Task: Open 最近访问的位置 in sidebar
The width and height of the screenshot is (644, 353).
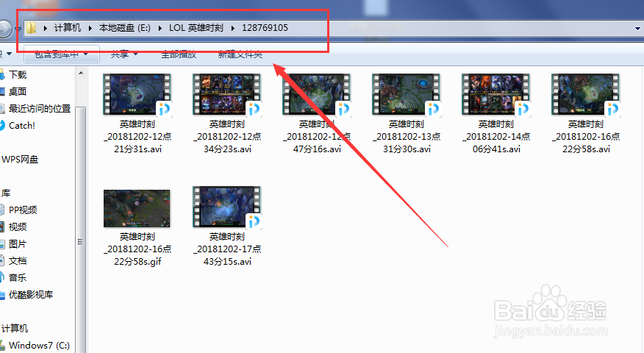Action: [x=40, y=109]
